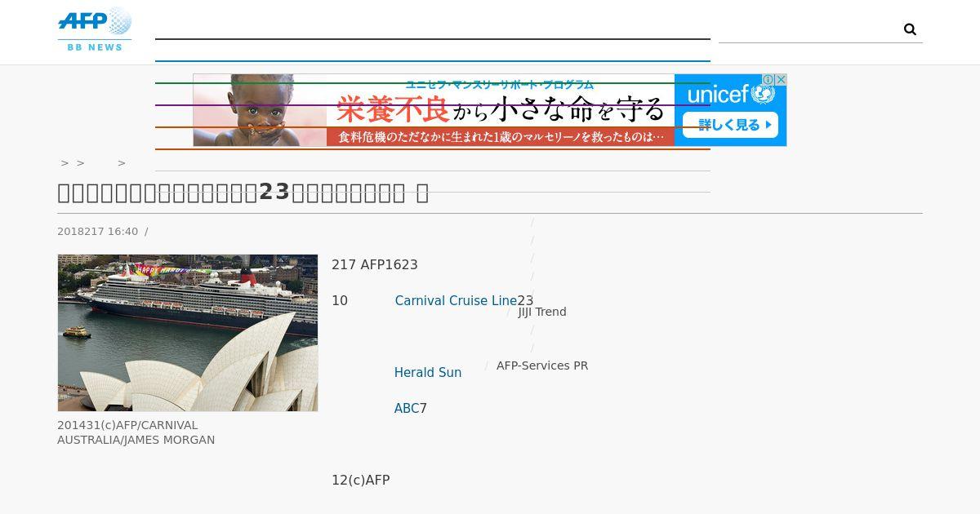Select the AFP-Services PR menu item

click(x=542, y=366)
